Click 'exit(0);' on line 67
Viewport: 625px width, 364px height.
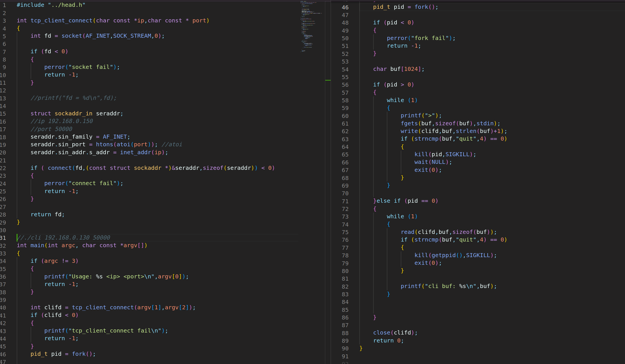pyautogui.click(x=428, y=170)
